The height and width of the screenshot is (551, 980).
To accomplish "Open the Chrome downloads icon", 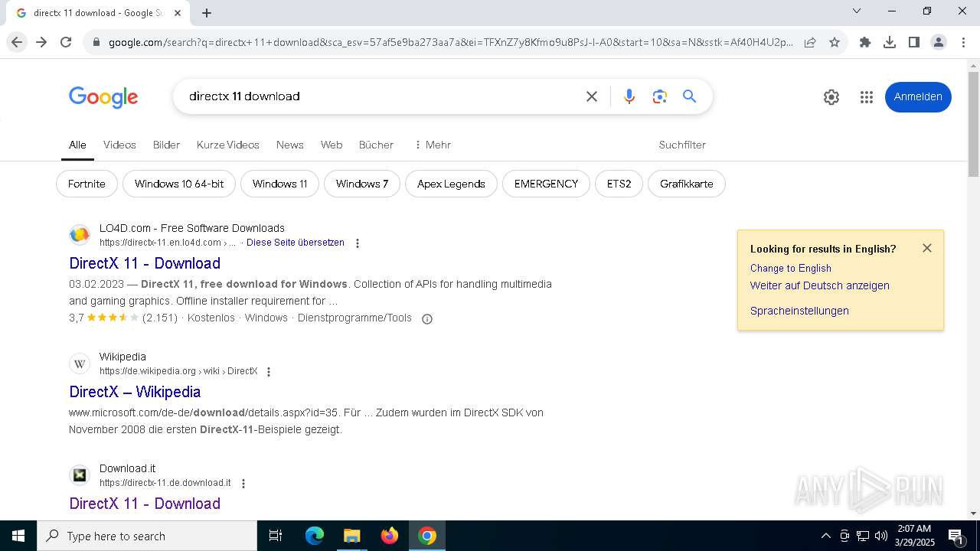I will point(890,42).
